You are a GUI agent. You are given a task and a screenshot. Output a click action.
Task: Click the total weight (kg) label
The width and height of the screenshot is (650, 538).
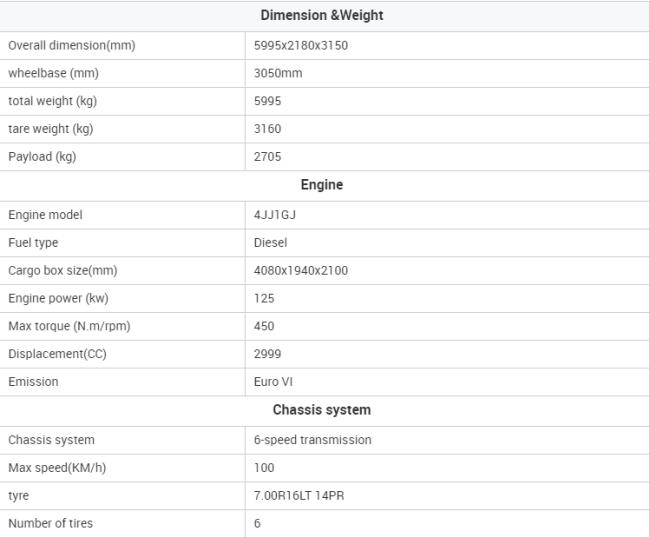53,101
